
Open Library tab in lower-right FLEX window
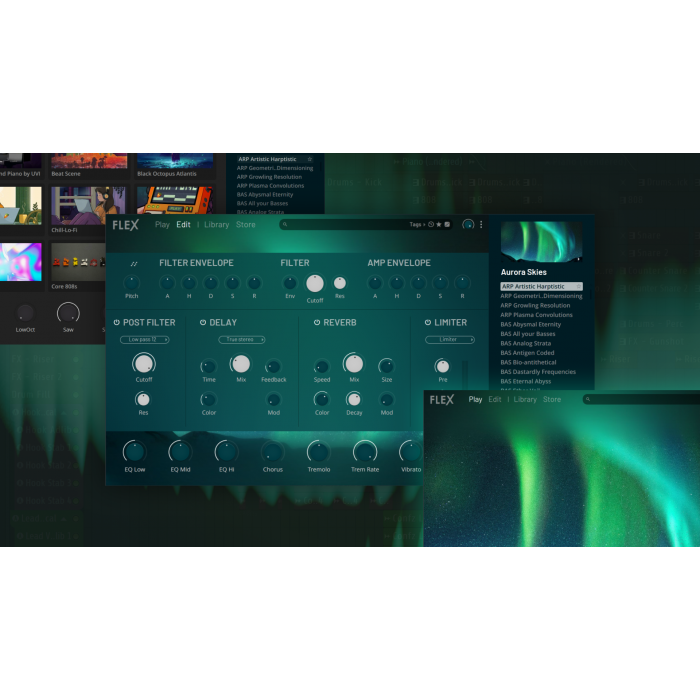pyautogui.click(x=525, y=399)
